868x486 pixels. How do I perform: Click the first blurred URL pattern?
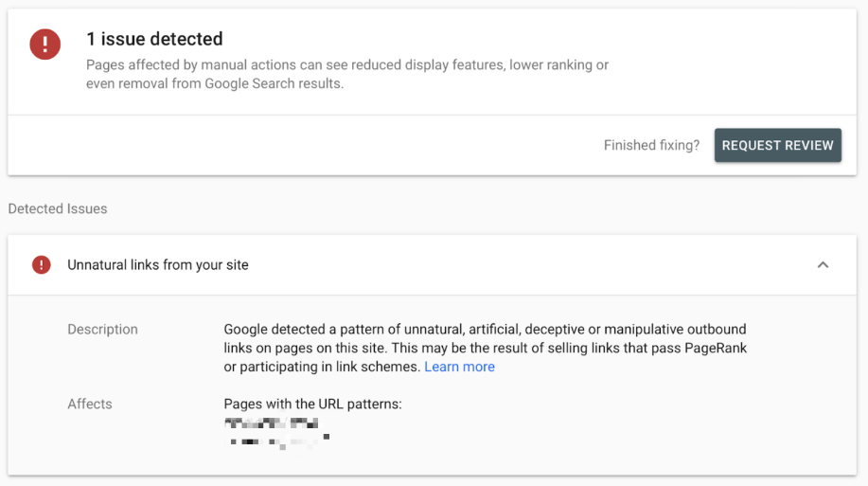coord(272,423)
